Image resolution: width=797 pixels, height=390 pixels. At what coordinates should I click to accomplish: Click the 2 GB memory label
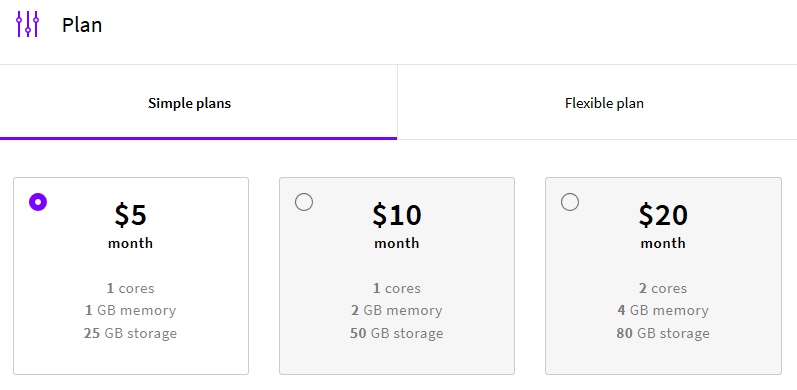click(x=397, y=310)
